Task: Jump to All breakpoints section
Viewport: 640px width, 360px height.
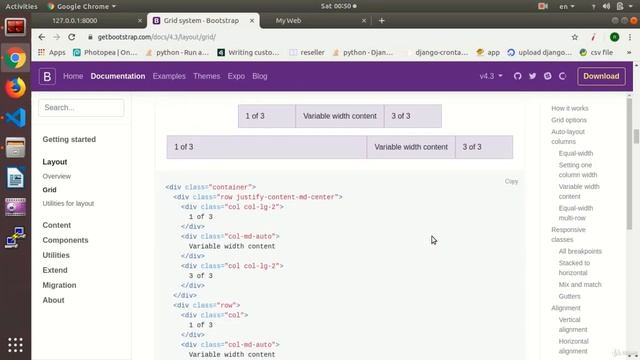Action: 580,251
